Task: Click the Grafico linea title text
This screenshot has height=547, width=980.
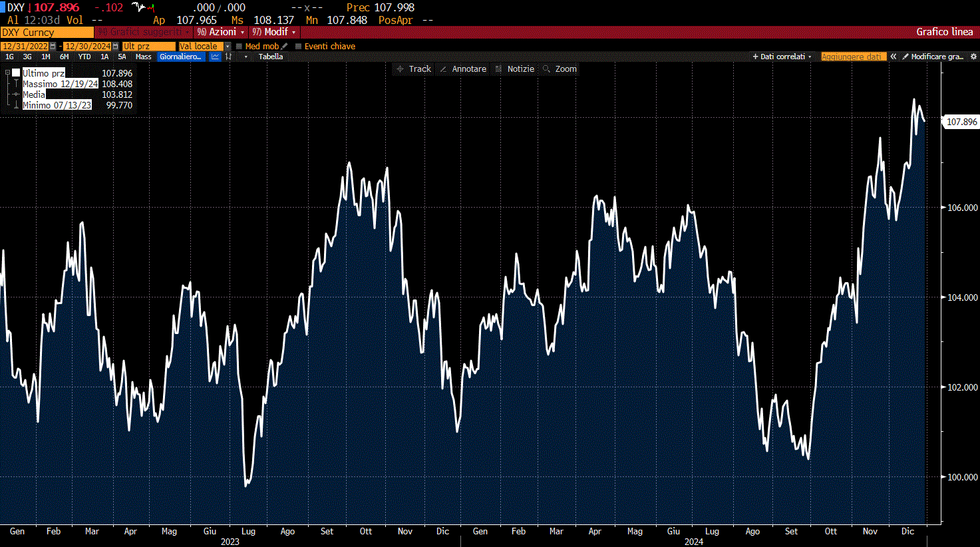Action: point(945,32)
